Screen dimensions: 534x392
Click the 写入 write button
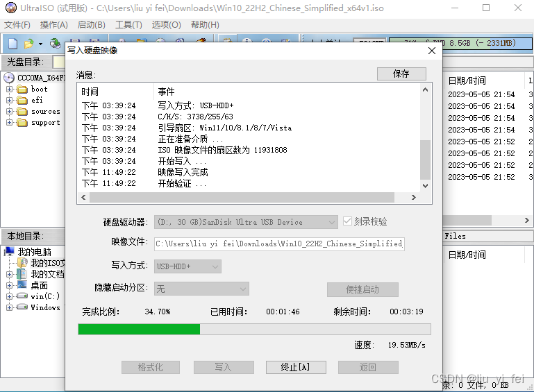(224, 367)
